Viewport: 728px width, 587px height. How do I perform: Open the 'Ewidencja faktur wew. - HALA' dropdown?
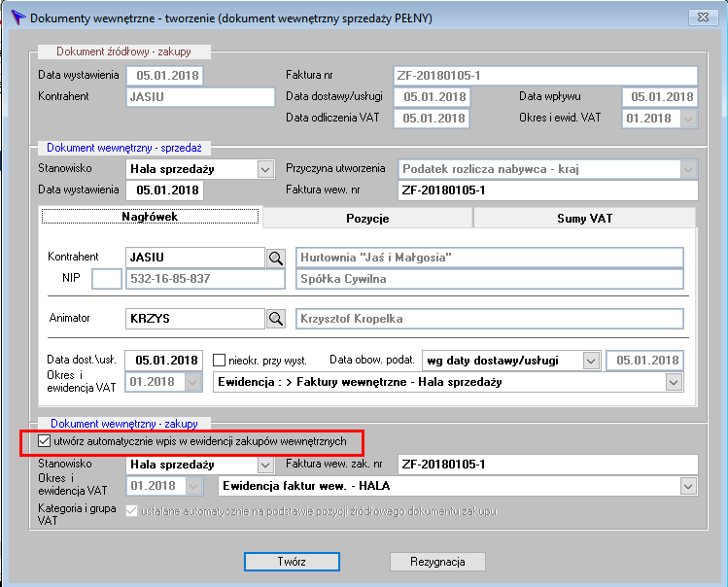(x=688, y=487)
